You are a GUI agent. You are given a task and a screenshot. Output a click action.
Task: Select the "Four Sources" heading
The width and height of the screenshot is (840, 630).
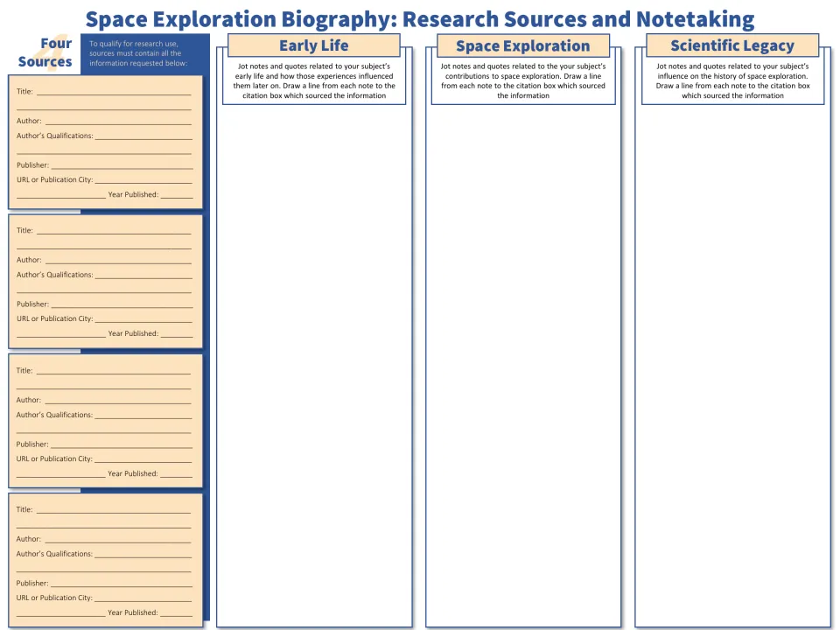pyautogui.click(x=45, y=52)
